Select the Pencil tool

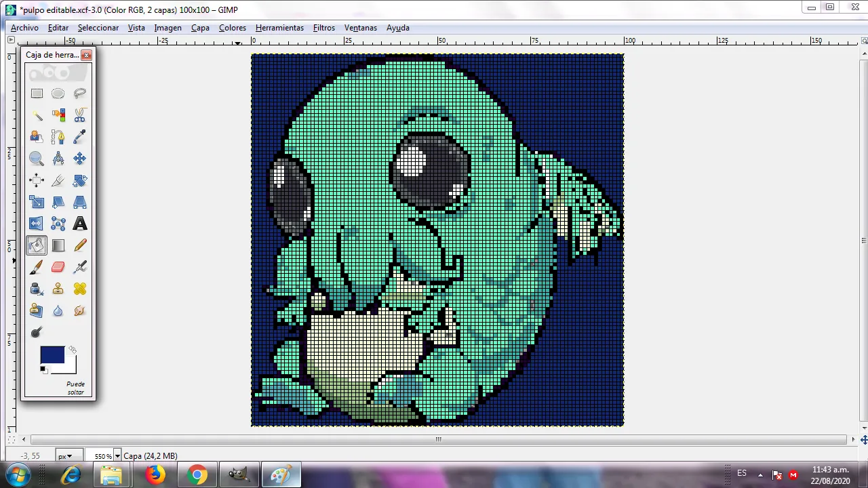point(80,245)
